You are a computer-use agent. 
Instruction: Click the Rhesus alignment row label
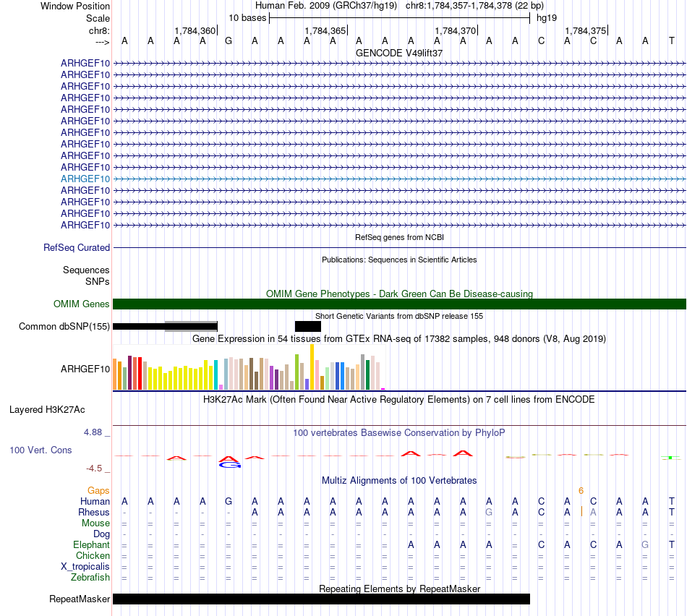(x=94, y=512)
